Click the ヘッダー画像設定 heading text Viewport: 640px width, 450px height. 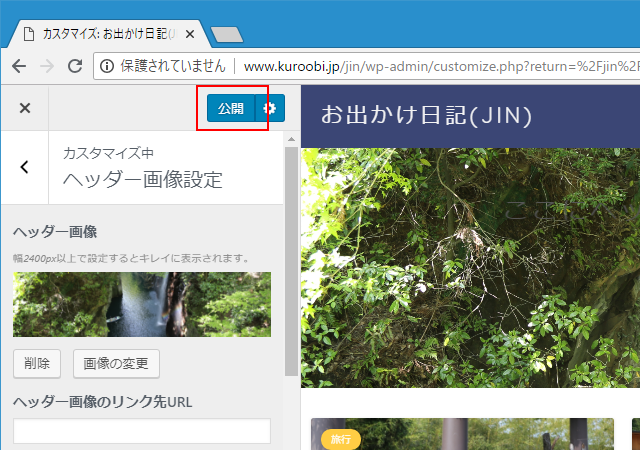click(x=143, y=180)
